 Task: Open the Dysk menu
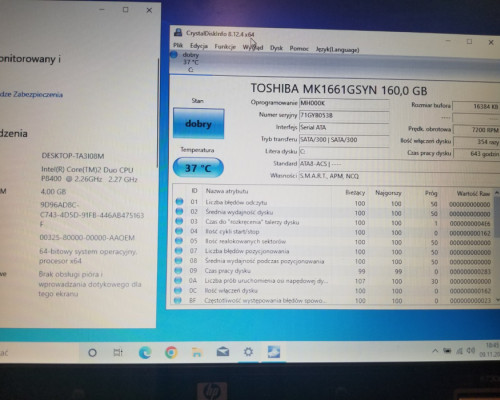pos(276,48)
